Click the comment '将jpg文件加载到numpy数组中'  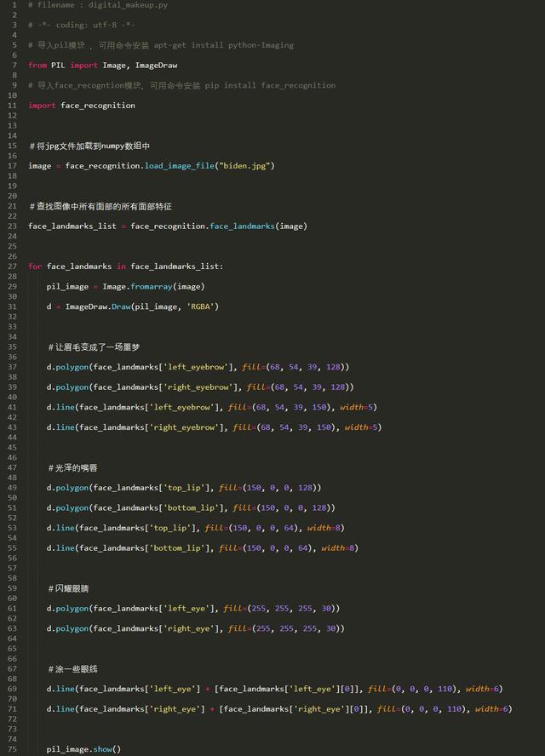pyautogui.click(x=89, y=146)
